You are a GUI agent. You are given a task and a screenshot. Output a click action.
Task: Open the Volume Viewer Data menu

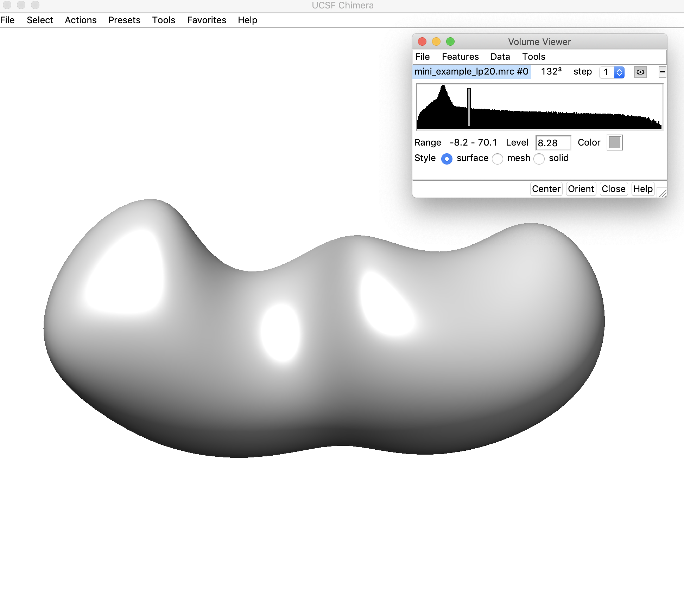[x=500, y=57]
